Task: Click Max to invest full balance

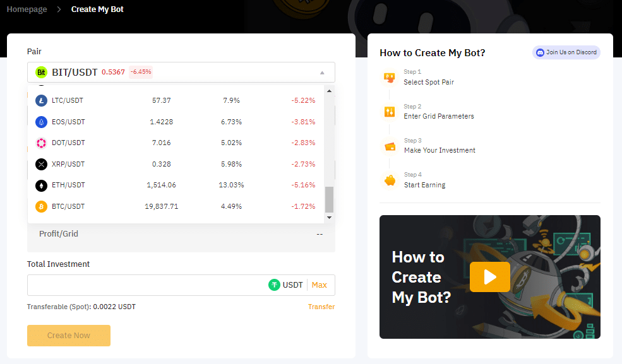Action: pos(320,285)
